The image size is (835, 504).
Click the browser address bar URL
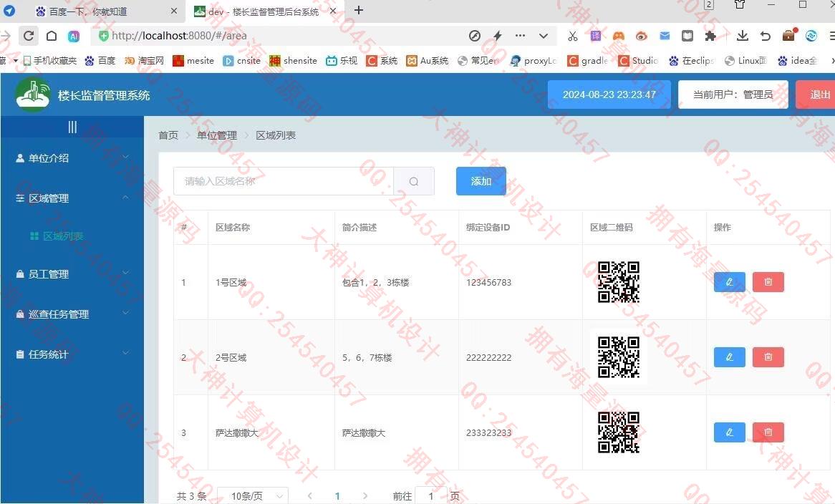click(x=179, y=36)
